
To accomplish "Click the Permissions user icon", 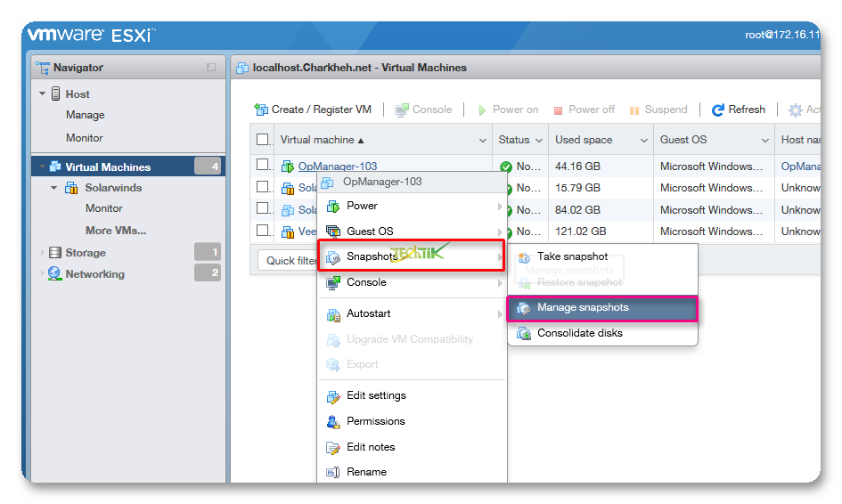I will point(333,422).
